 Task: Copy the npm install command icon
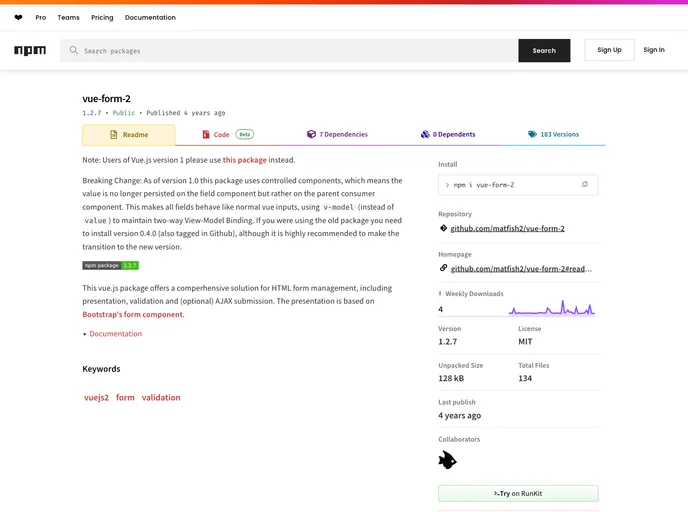584,184
